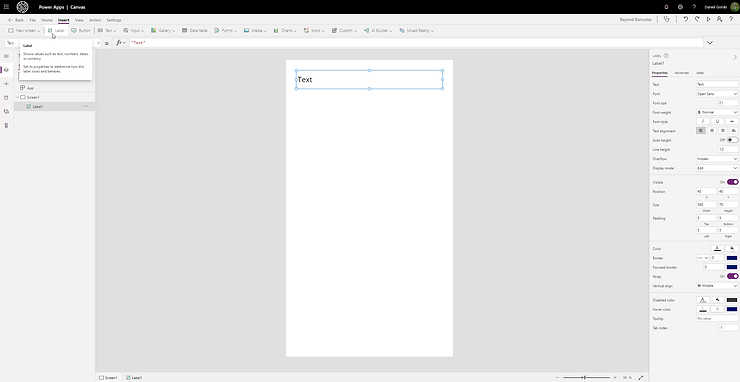This screenshot has height=382, width=740.
Task: Open the Gallery dropdown in ribbon
Action: pos(163,31)
